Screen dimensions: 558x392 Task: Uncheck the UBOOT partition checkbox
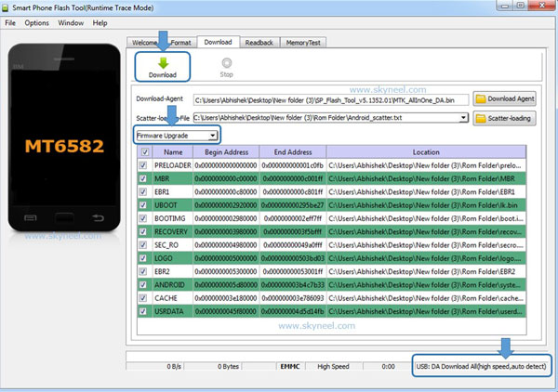tap(143, 205)
